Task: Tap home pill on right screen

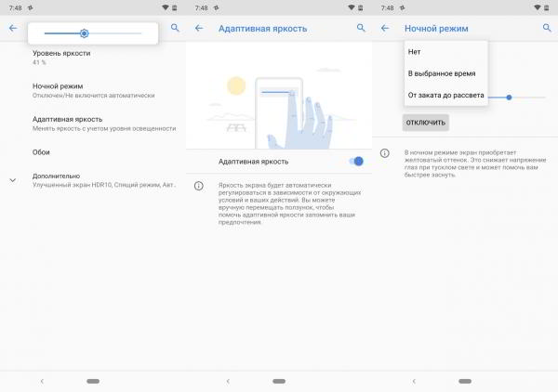Action: (465, 381)
